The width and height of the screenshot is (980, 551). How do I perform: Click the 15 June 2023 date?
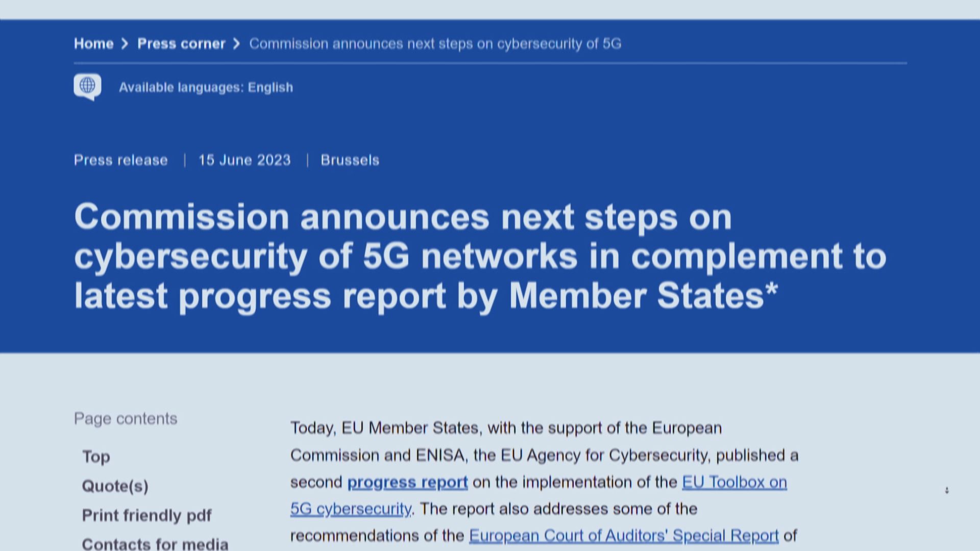pyautogui.click(x=244, y=160)
